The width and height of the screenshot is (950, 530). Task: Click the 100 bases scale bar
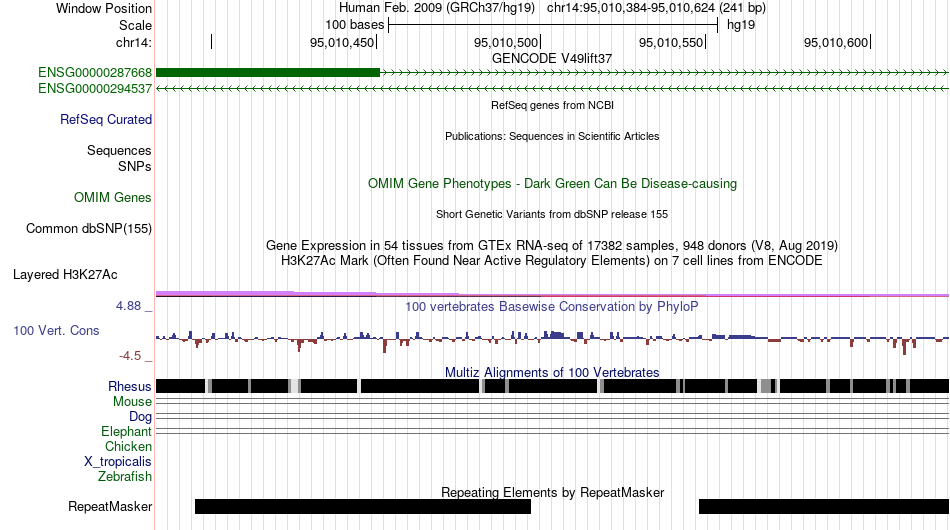pyautogui.click(x=553, y=25)
